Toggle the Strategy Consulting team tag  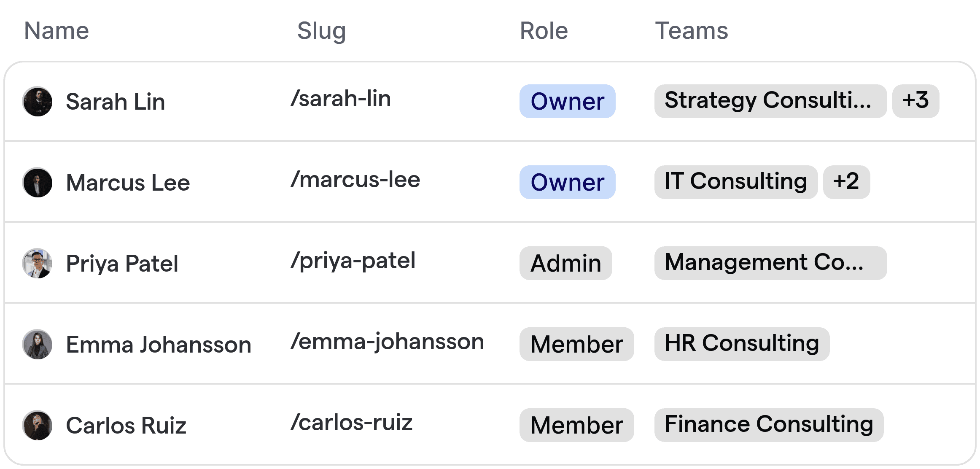[x=770, y=101]
